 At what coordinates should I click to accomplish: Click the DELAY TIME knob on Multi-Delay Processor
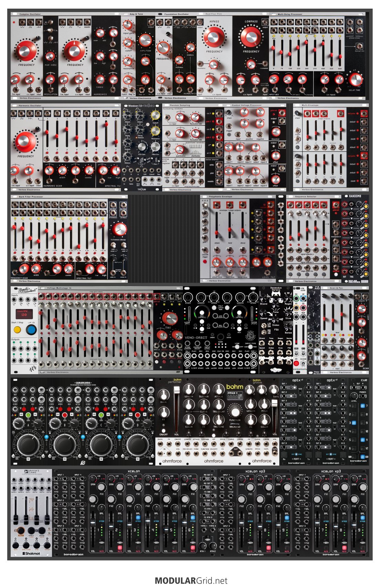coord(355,80)
